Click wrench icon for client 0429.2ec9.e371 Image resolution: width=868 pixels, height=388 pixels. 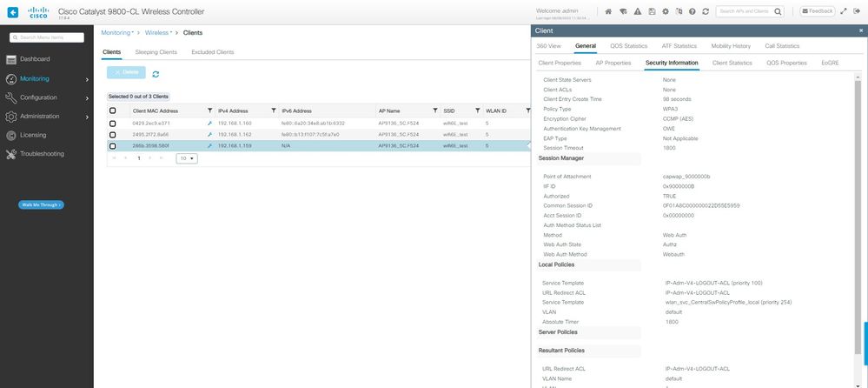click(x=209, y=123)
